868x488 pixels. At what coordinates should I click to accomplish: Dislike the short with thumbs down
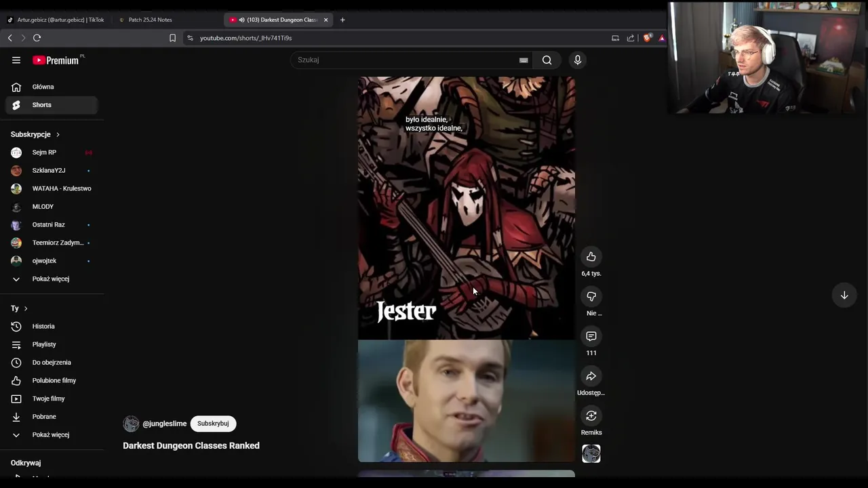[x=591, y=297]
